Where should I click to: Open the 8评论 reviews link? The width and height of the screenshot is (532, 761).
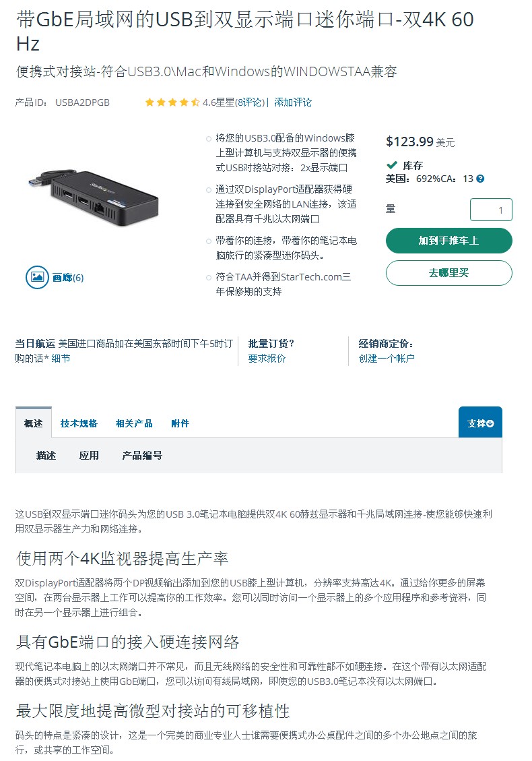click(251, 102)
